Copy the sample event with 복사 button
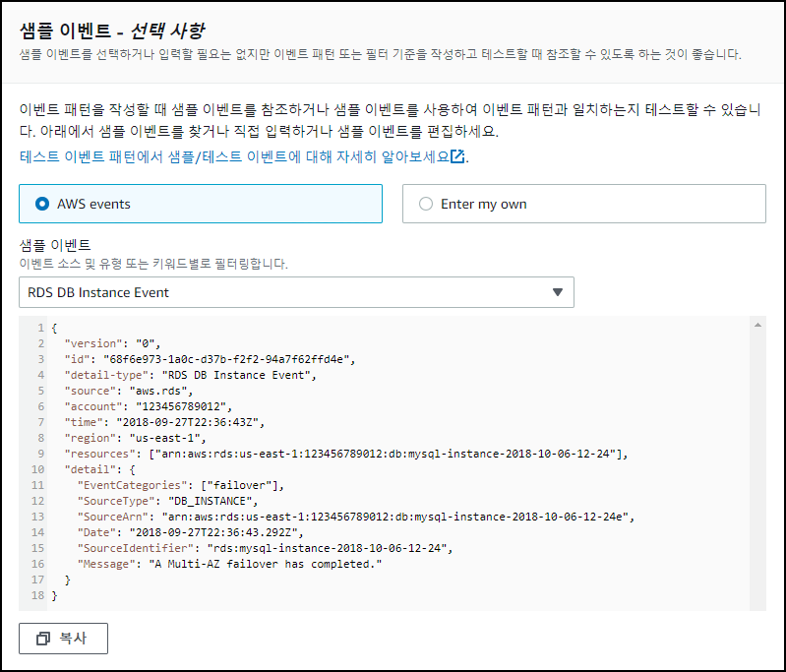The image size is (786, 672). [63, 639]
